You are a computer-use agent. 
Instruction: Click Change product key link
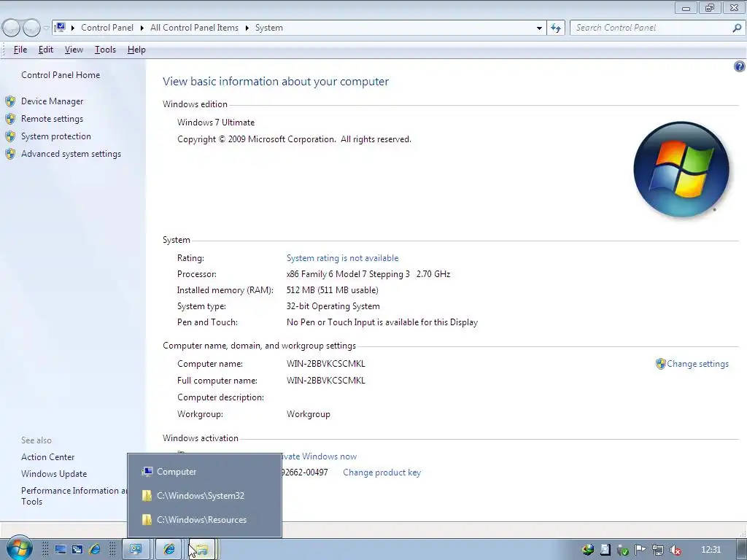click(x=382, y=472)
